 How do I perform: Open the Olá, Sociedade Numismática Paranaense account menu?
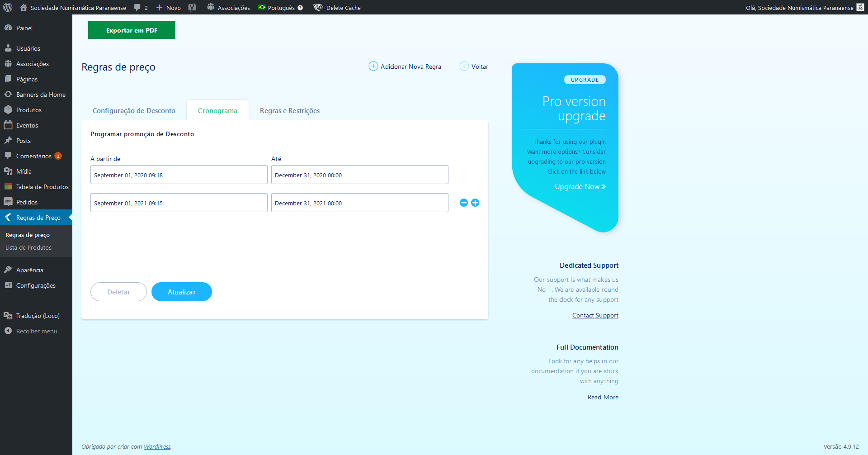[805, 8]
